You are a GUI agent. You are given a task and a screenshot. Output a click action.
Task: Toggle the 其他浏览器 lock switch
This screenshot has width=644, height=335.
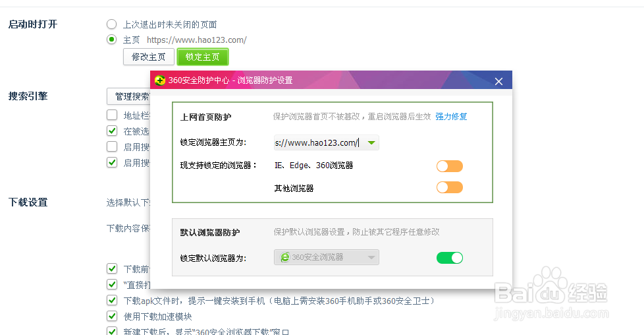point(450,188)
